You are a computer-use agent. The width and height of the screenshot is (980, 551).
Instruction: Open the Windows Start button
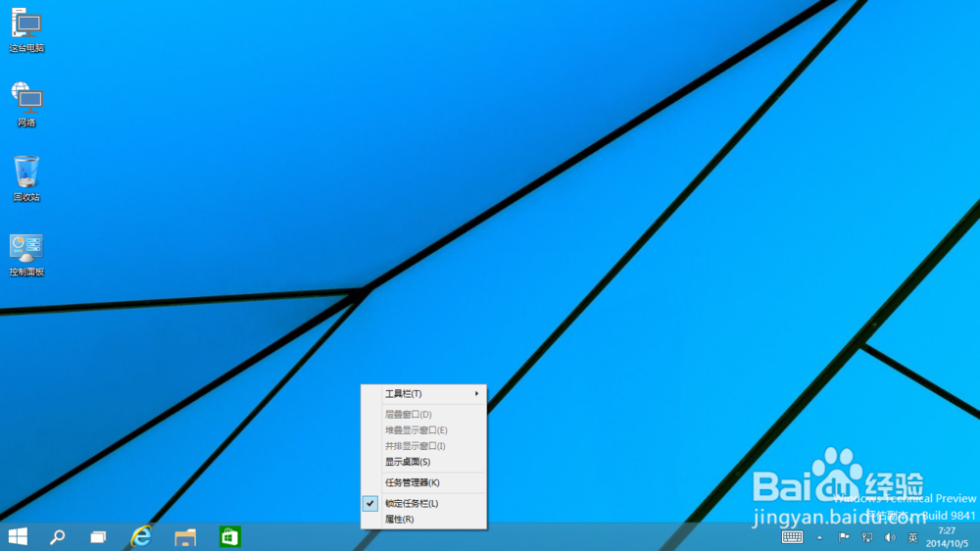point(18,536)
